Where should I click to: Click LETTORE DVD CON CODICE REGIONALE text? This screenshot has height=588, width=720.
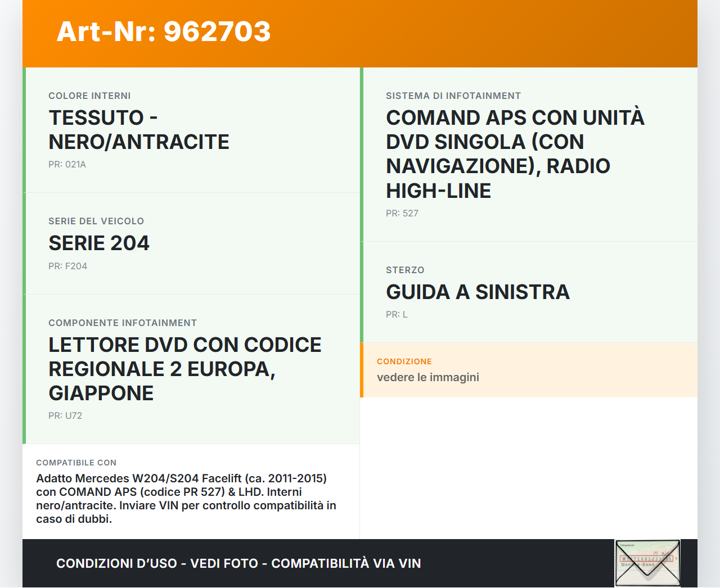185,369
